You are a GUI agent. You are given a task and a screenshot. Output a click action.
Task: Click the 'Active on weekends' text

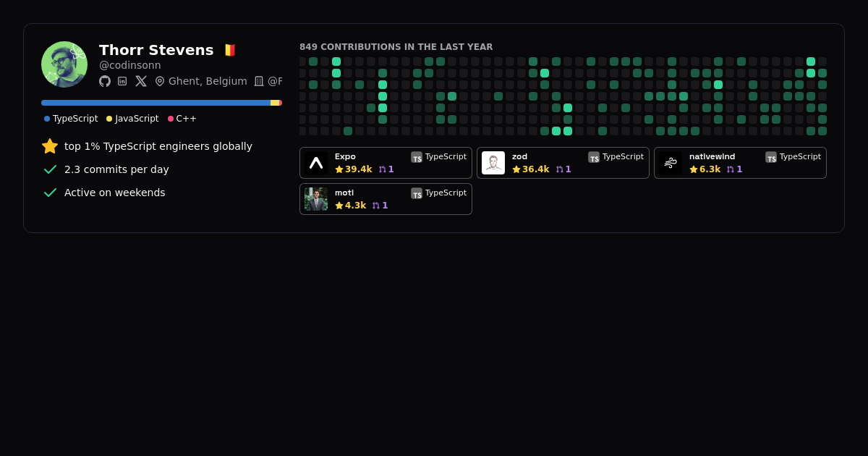point(115,193)
